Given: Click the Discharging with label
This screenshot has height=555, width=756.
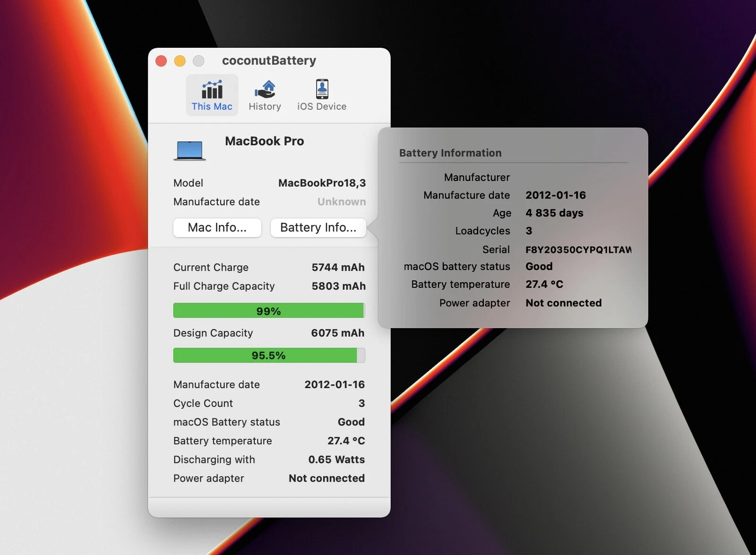Looking at the screenshot, I should click(214, 460).
